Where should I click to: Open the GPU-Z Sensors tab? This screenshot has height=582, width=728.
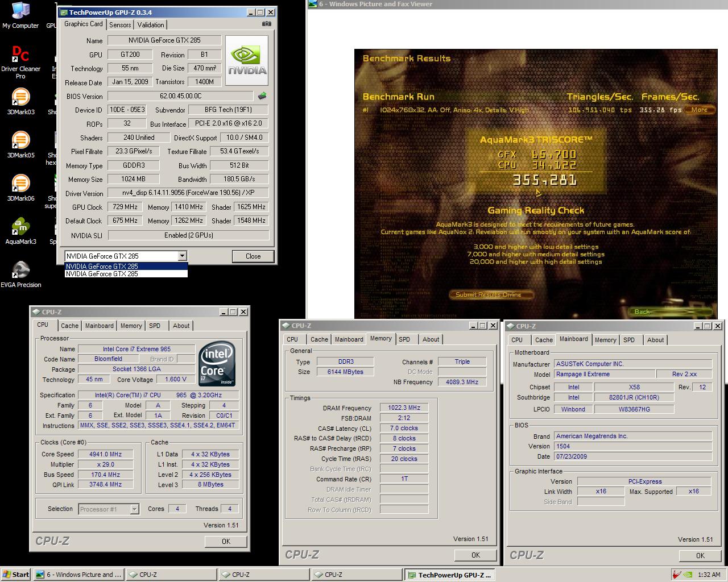[x=120, y=24]
